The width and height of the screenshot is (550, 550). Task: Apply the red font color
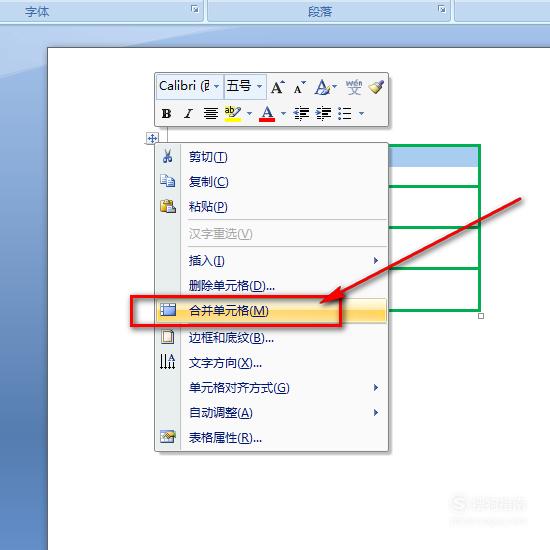[267, 113]
